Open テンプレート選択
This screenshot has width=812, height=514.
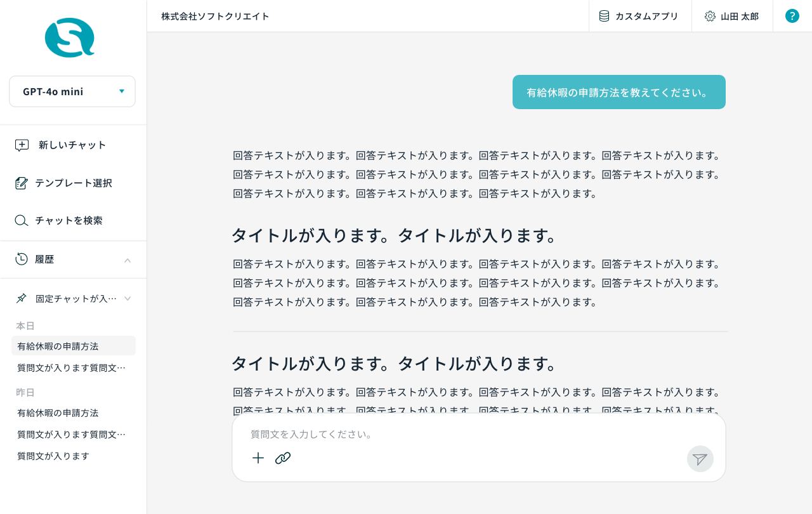[74, 183]
